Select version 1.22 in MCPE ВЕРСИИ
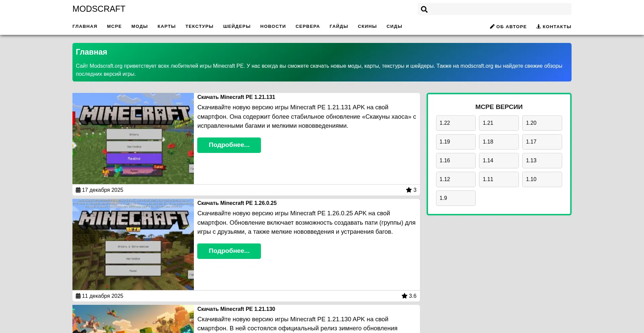The width and height of the screenshot is (644, 333). coord(455,123)
